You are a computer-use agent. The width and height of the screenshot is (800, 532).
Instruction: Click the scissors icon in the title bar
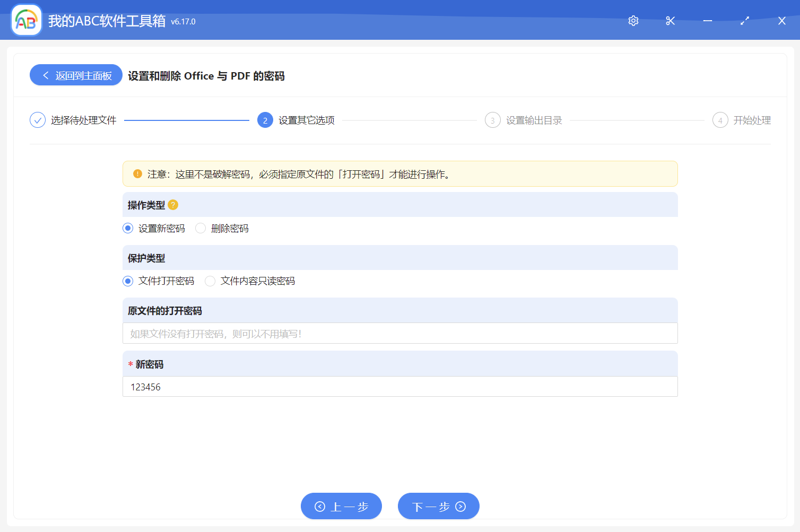(x=670, y=21)
